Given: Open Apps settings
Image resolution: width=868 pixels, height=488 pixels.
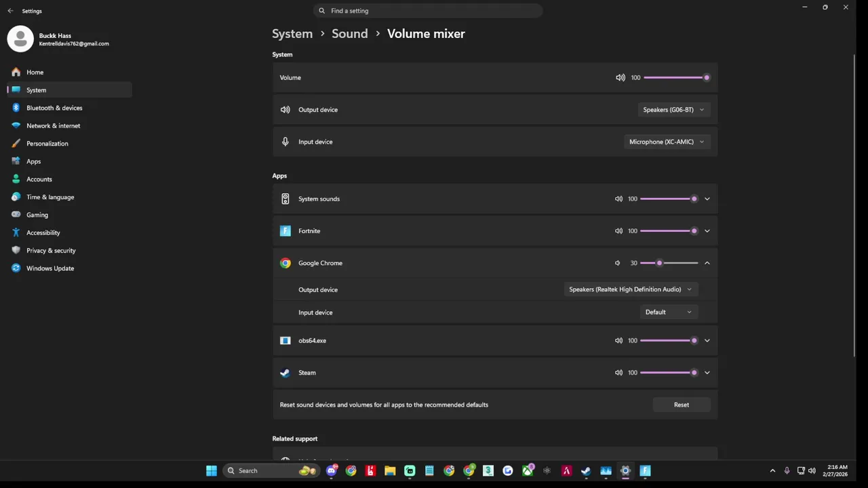Looking at the screenshot, I should 69,161.
